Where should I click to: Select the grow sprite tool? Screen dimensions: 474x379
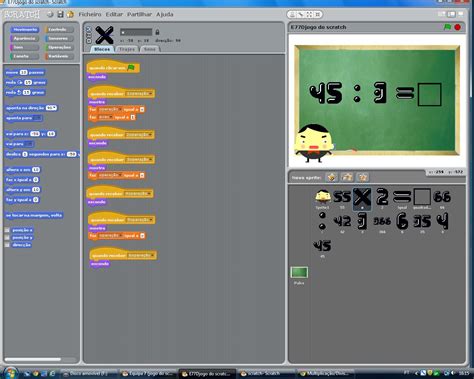[309, 14]
